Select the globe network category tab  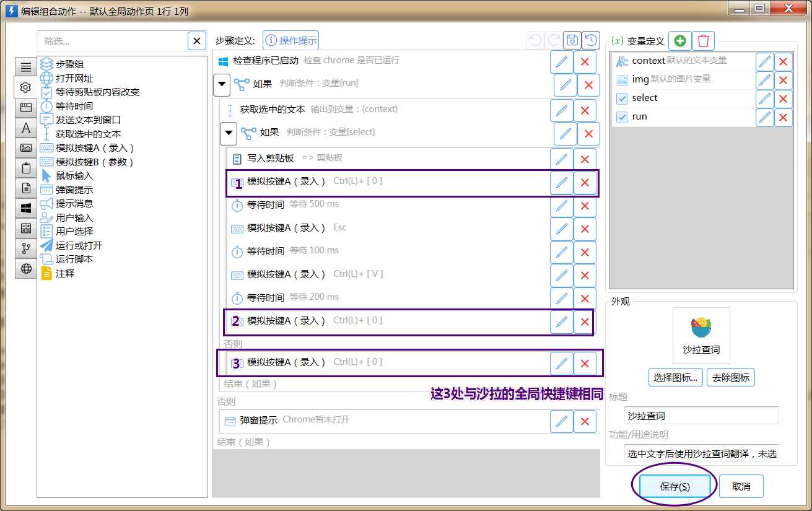(x=25, y=268)
